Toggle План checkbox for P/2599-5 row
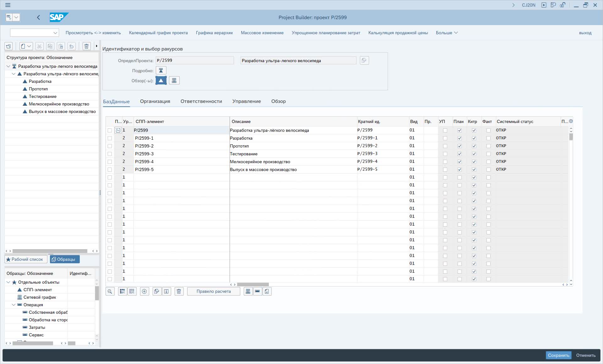This screenshot has width=603, height=364. (x=459, y=169)
